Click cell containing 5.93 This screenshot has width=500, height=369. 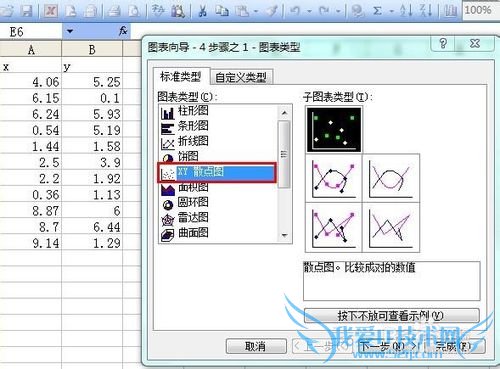[x=92, y=114]
